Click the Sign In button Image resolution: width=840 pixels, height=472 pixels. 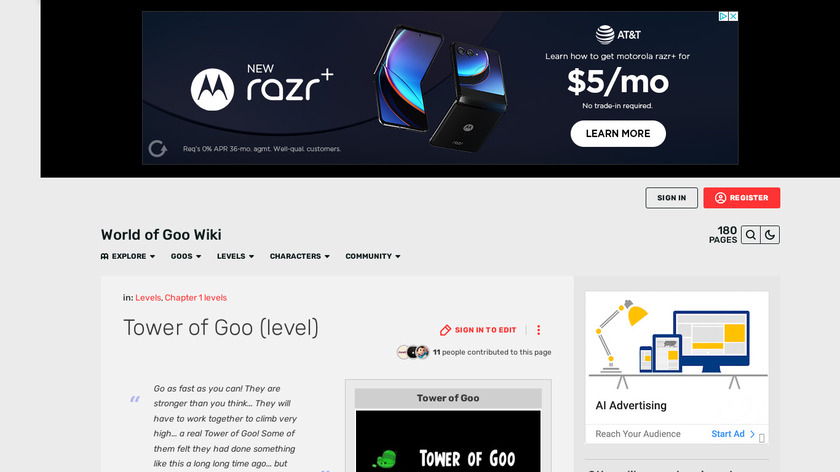point(671,198)
